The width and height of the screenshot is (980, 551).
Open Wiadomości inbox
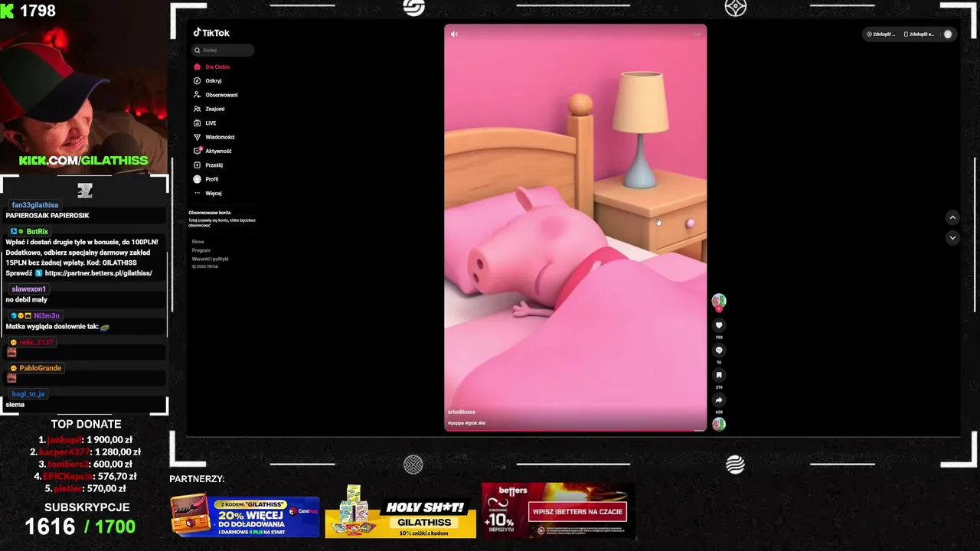click(x=214, y=137)
